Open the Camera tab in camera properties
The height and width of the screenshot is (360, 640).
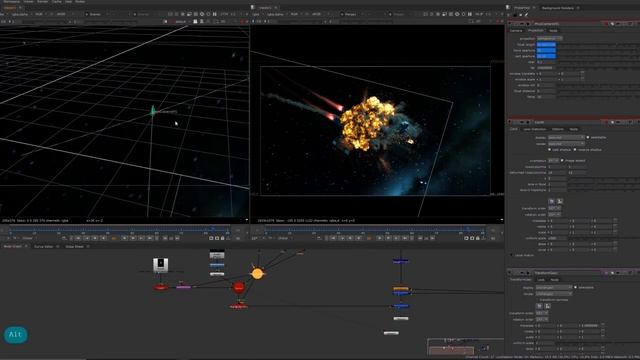(516, 31)
